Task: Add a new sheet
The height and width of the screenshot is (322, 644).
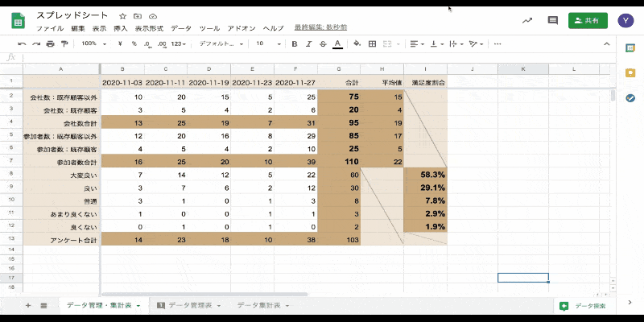Action: [28, 306]
